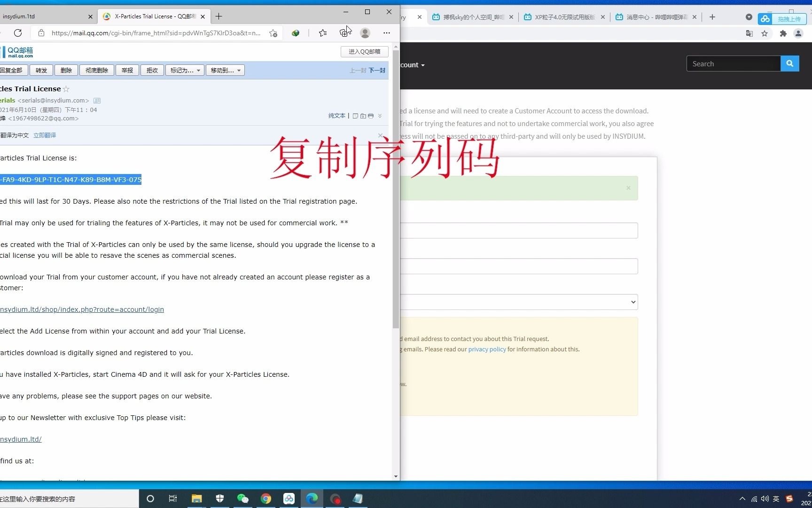Viewport: 812px width, 508px height.
Task: Open Chrome tab search dropdown arrow
Action: 749,17
